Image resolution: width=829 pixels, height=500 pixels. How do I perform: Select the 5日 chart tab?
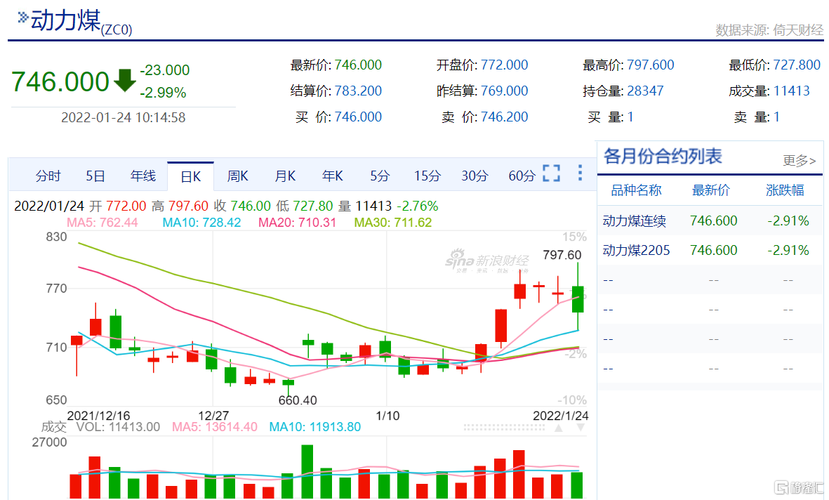pos(95,176)
